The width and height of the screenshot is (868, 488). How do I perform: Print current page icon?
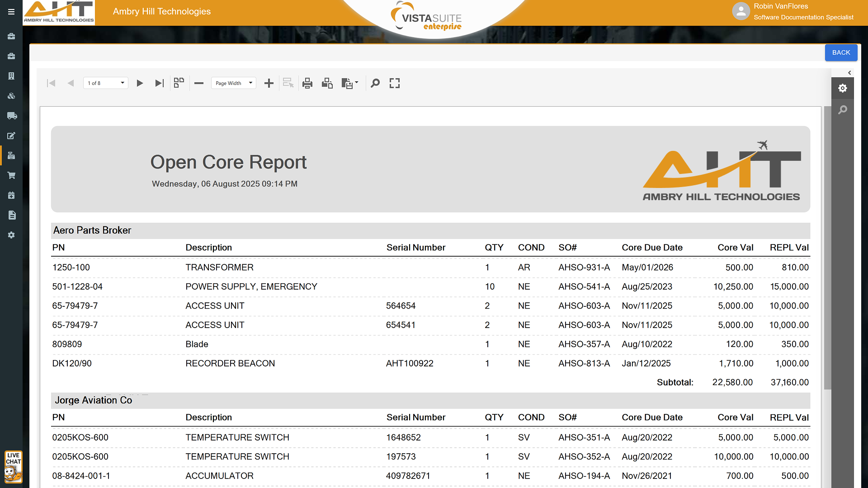[327, 83]
